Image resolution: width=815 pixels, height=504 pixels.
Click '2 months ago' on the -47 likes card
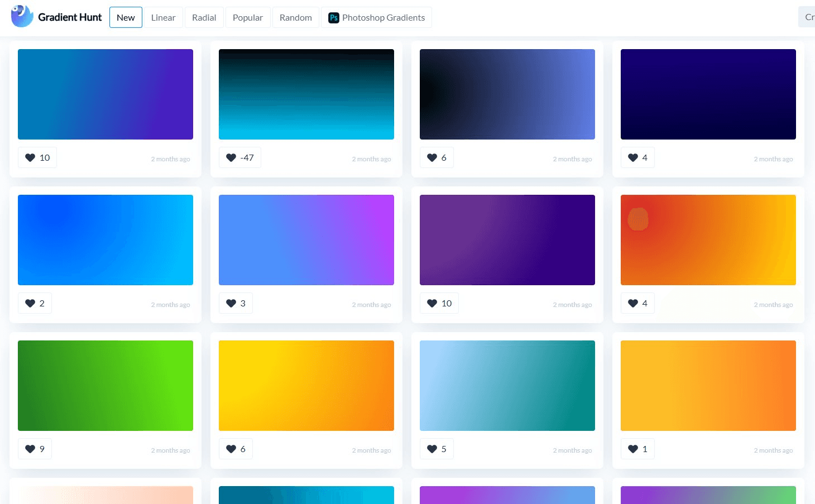pos(371,159)
